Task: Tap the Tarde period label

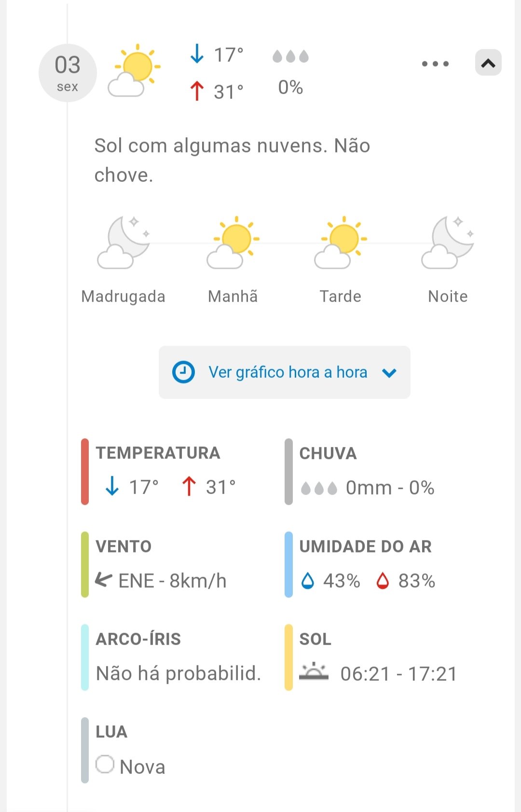Action: point(341,296)
